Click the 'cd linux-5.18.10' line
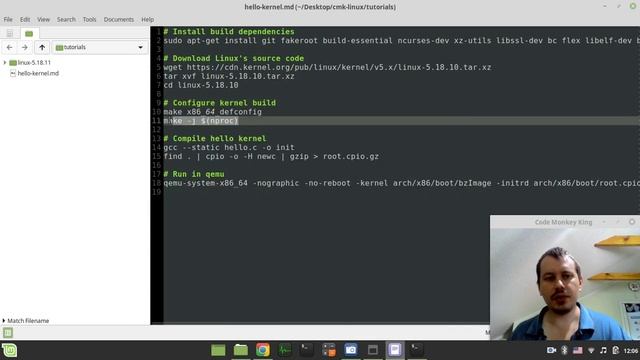Image resolution: width=640 pixels, height=360 pixels. pos(201,85)
